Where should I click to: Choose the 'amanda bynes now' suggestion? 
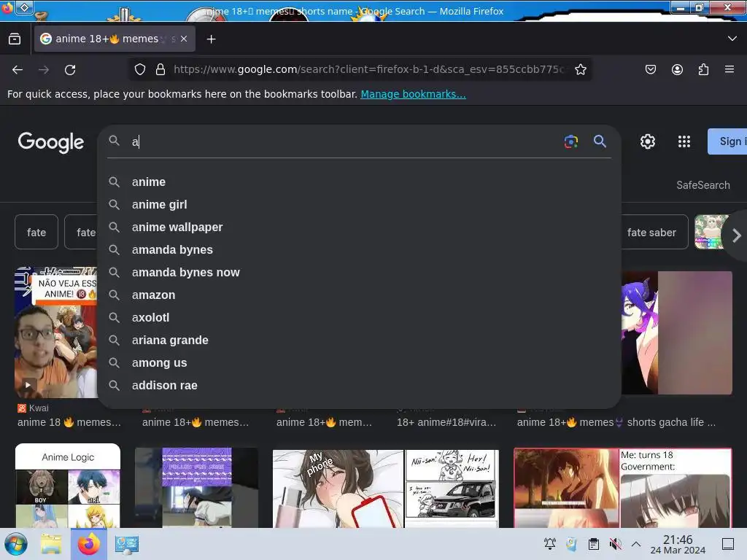pyautogui.click(x=359, y=273)
